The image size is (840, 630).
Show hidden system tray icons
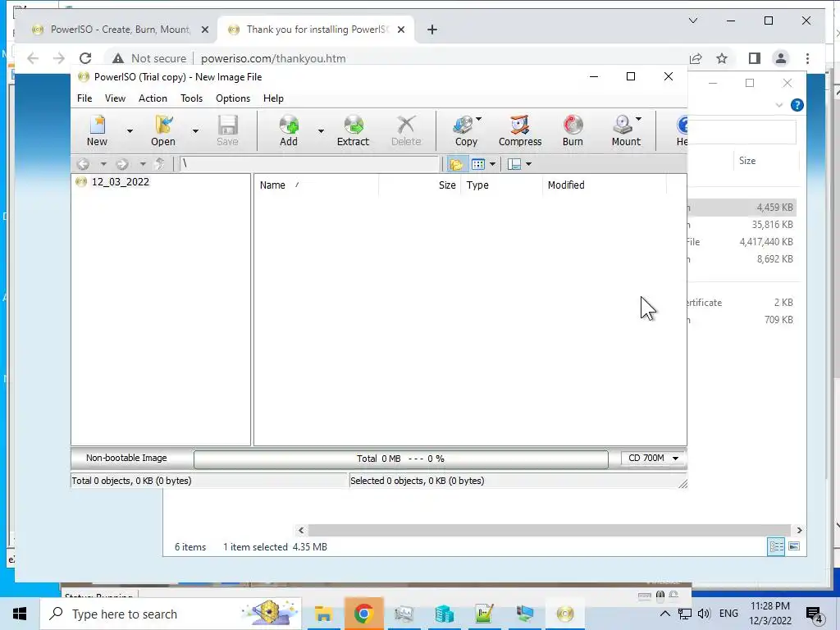664,614
